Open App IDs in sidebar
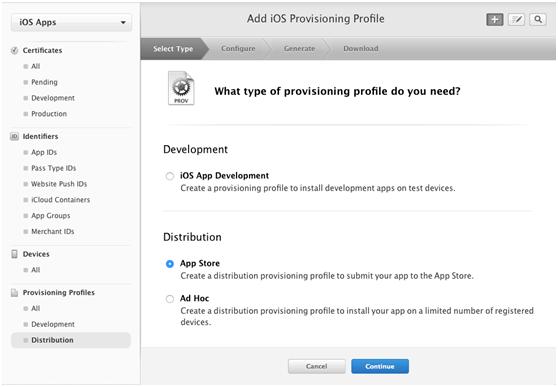 44,152
